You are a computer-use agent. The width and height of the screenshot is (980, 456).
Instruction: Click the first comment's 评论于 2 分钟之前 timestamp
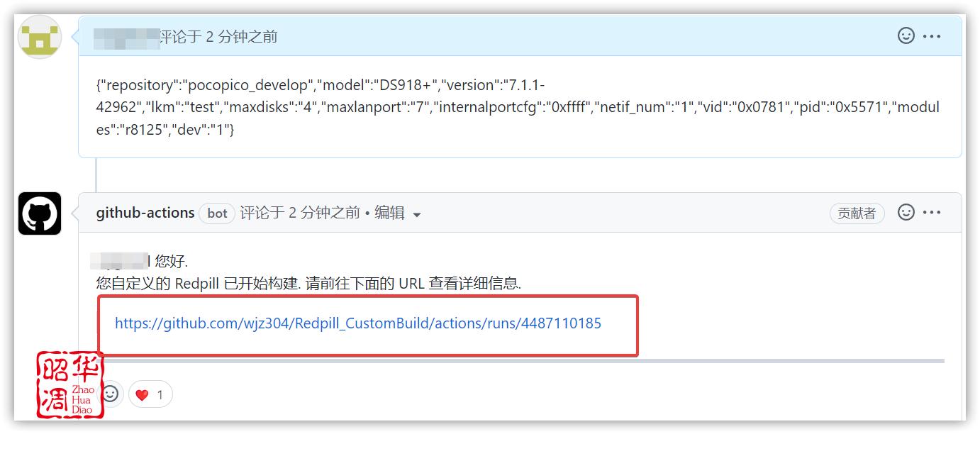point(218,37)
